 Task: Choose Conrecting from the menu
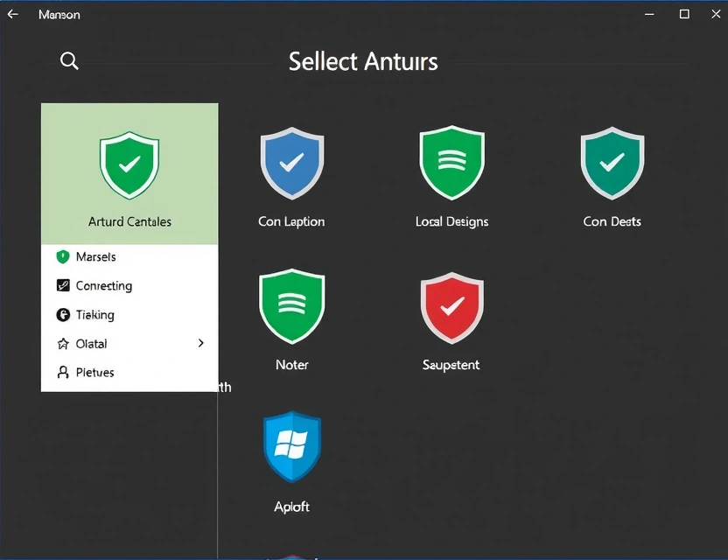(x=129, y=285)
